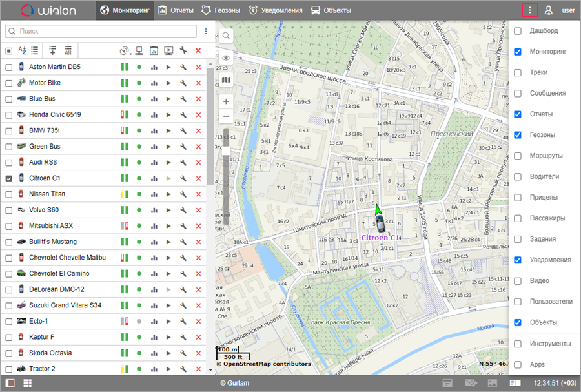Open image icon in bottom bar
Viewport: 581px width, 392px height.
[492, 383]
